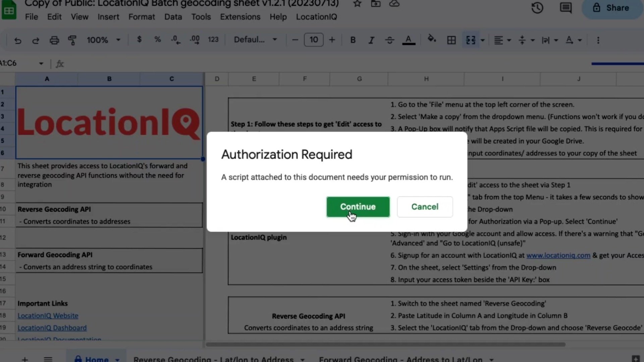Screen dimensions: 644x362
Task: Toggle merge cells button
Action: pyautogui.click(x=471, y=40)
